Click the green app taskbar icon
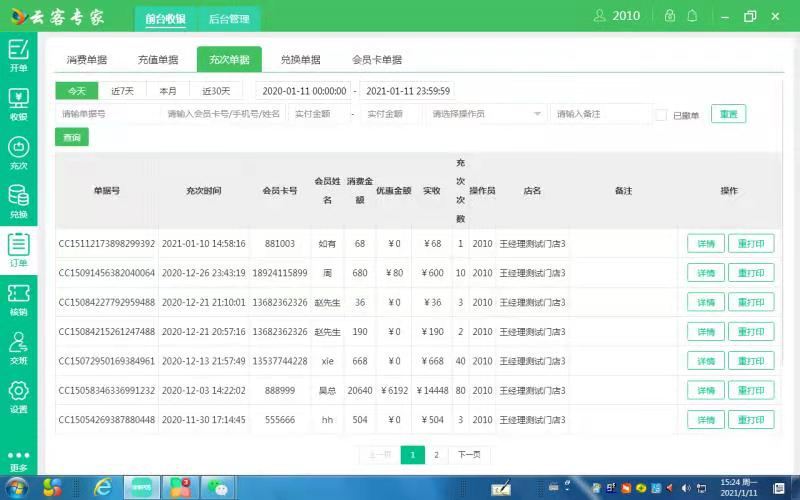 click(142, 488)
